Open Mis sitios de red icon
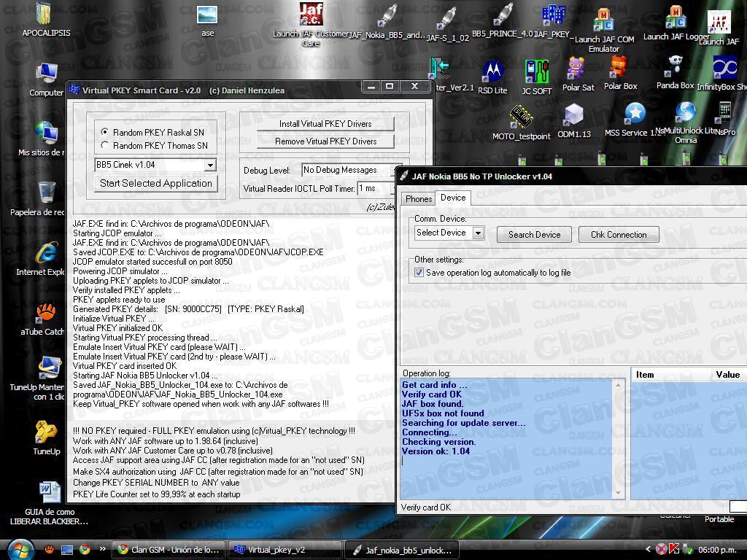This screenshot has height=560, width=747. 47,133
